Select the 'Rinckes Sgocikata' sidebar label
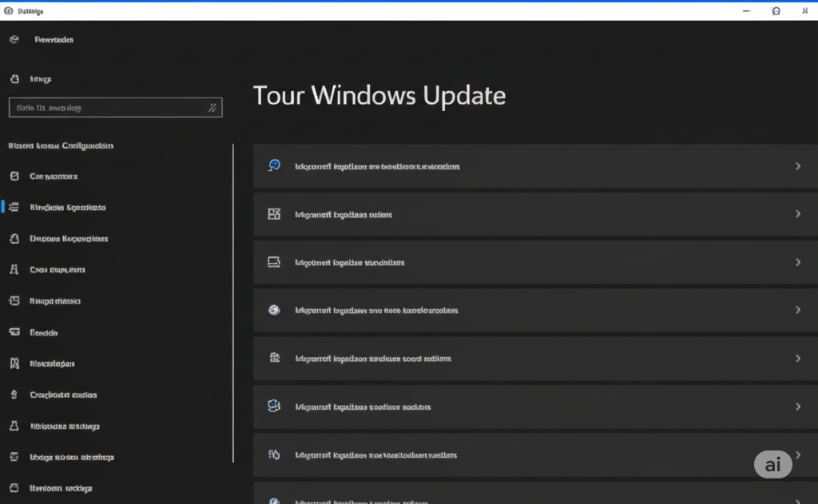 (68, 207)
